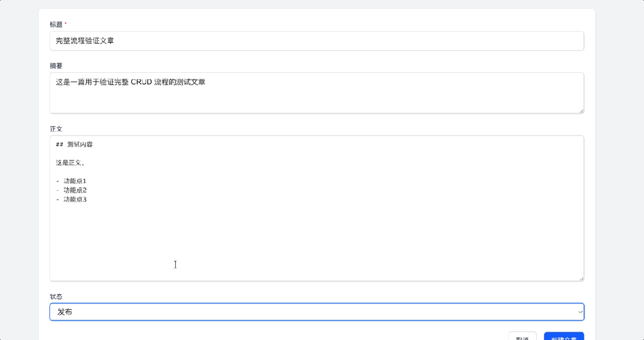
Task: Click the 摘要 field label
Action: click(x=56, y=66)
